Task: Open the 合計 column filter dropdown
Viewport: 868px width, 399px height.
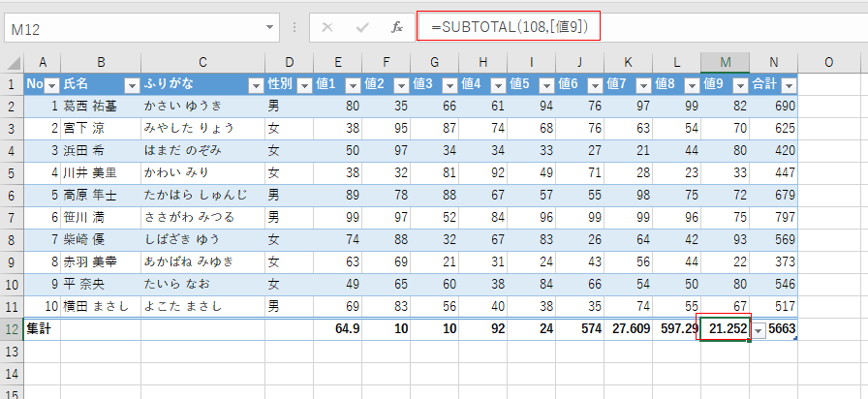Action: coord(788,85)
